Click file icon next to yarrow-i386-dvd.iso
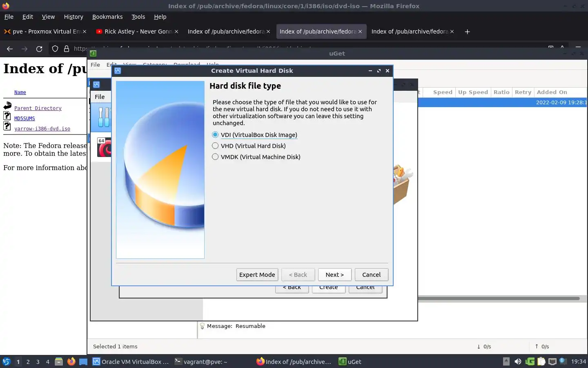The width and height of the screenshot is (588, 368). 7,126
